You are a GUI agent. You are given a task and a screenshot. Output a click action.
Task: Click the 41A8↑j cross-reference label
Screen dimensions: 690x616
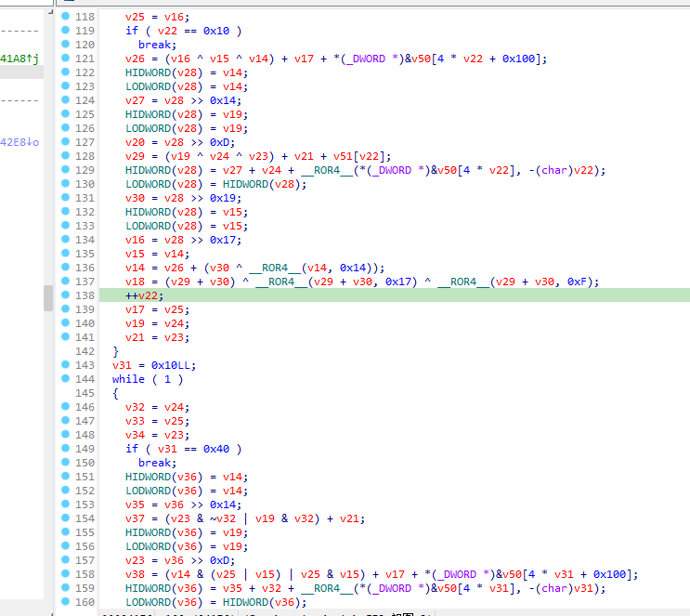click(x=20, y=59)
